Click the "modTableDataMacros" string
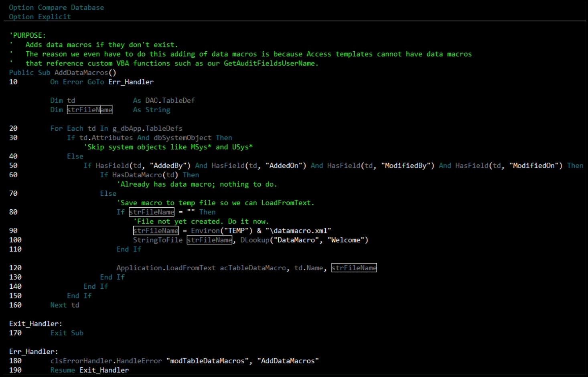 [207, 361]
